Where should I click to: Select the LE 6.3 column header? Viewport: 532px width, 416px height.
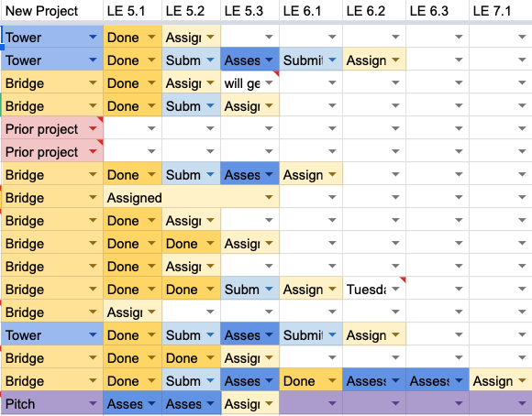(429, 11)
